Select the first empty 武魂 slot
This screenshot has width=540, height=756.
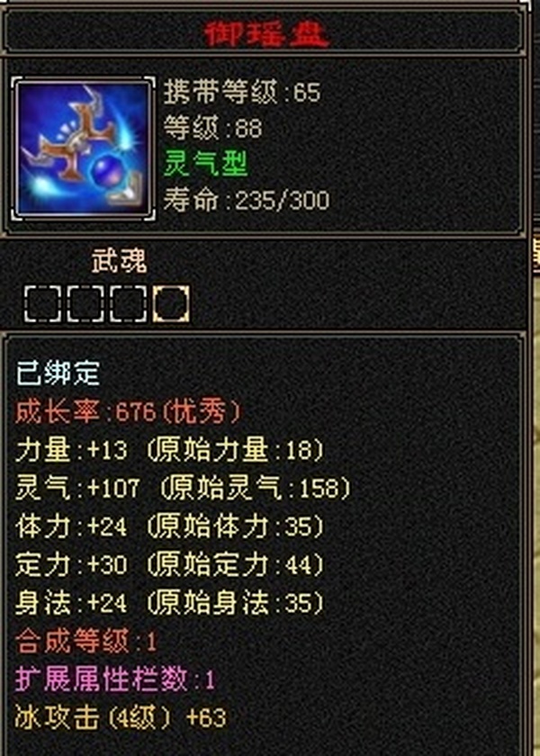click(42, 304)
